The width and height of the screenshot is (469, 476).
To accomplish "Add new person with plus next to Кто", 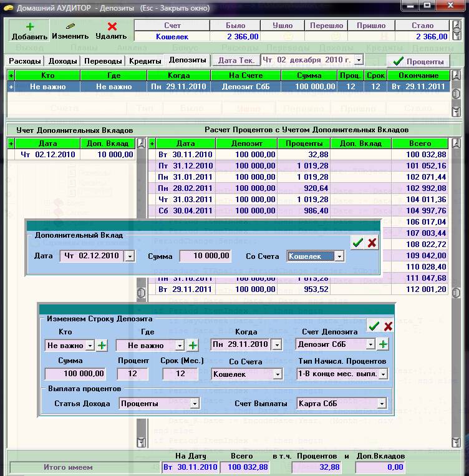I will [102, 345].
